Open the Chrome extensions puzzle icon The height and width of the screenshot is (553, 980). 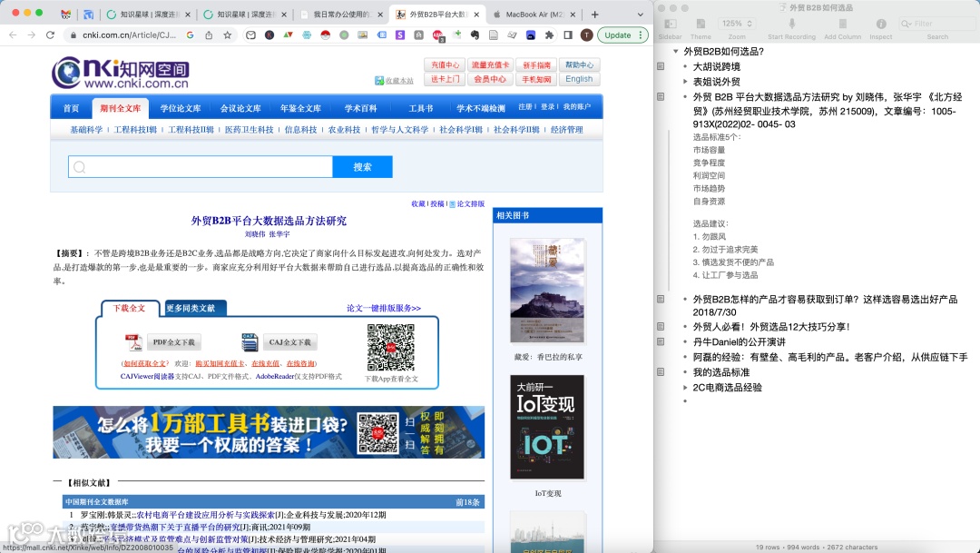pyautogui.click(x=549, y=35)
